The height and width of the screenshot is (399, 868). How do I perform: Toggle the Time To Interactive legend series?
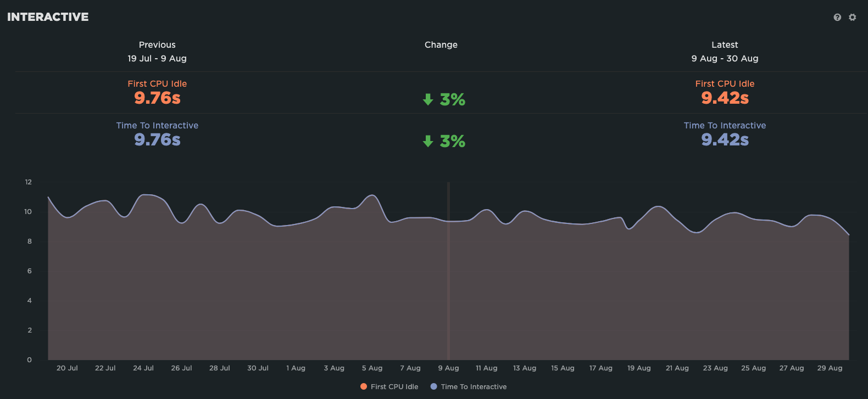(469, 387)
